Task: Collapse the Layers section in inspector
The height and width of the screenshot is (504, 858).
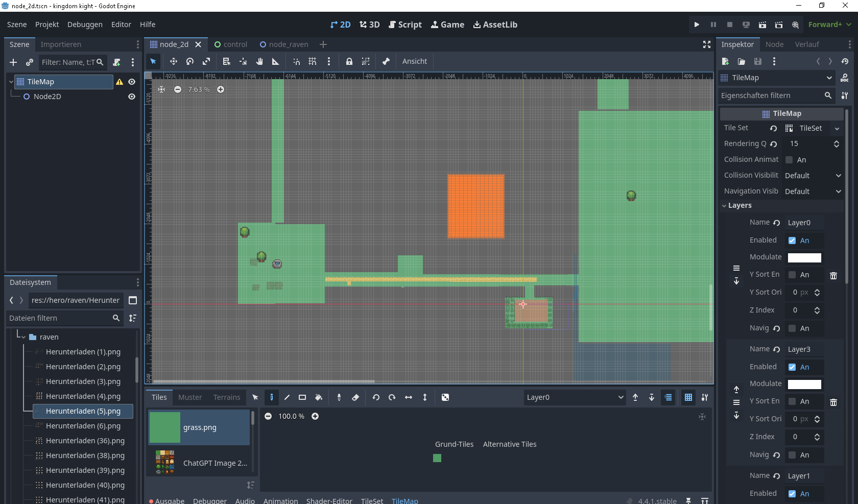Action: click(736, 205)
